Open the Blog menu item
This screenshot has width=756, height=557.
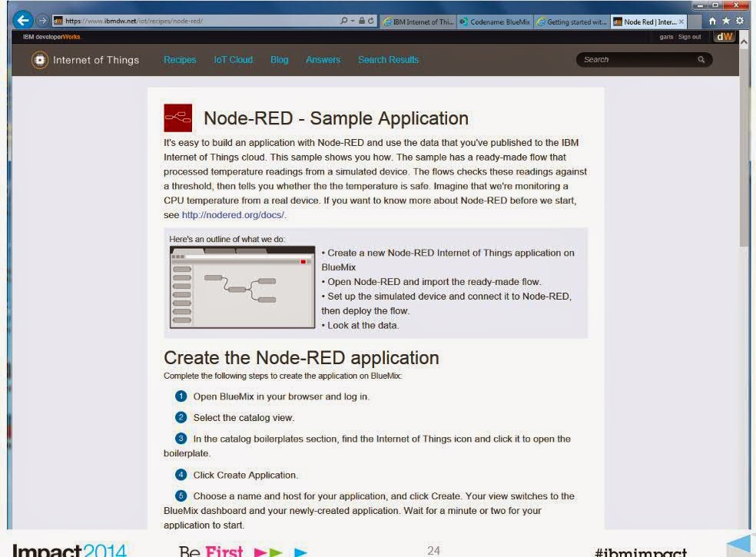[x=280, y=60]
